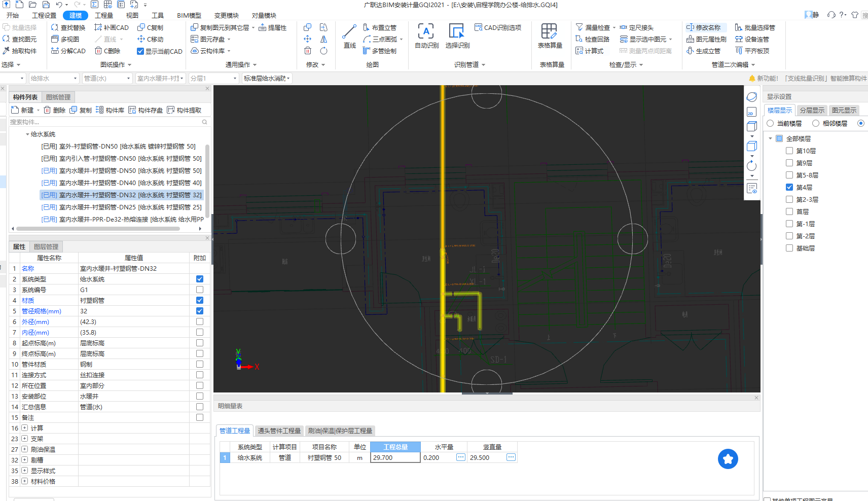The height and width of the screenshot is (501, 868).
Task: Click the blue star floating button
Action: (728, 459)
